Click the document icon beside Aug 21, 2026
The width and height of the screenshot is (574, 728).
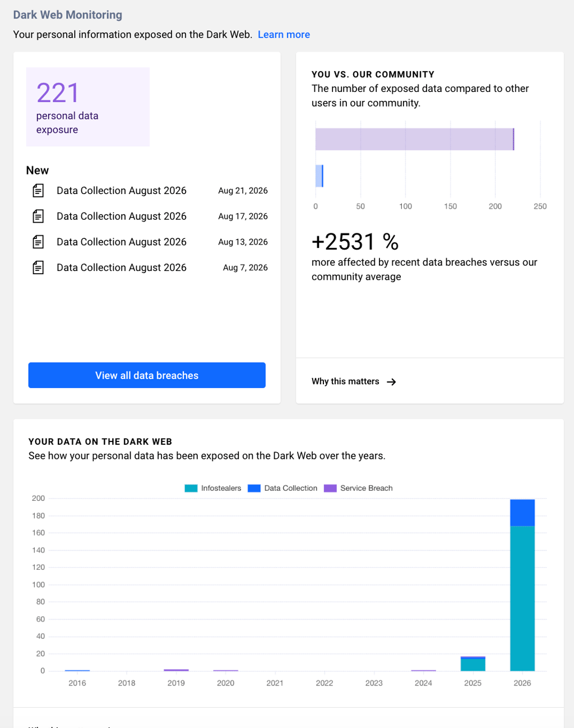(x=38, y=191)
